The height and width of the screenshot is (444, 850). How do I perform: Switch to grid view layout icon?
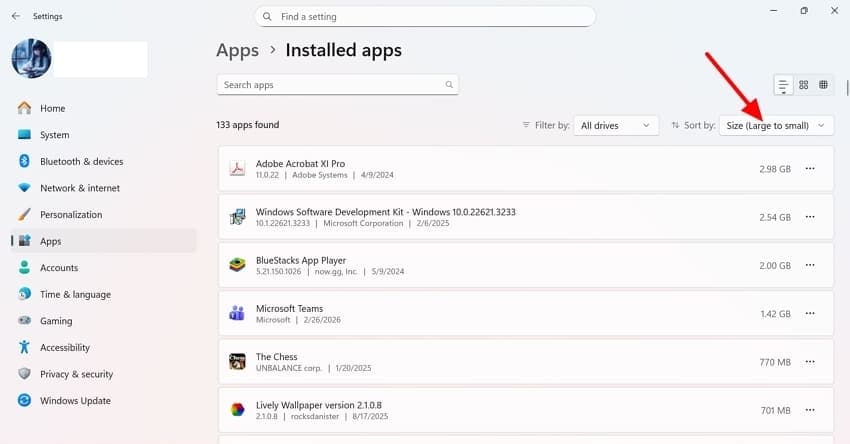click(x=803, y=85)
